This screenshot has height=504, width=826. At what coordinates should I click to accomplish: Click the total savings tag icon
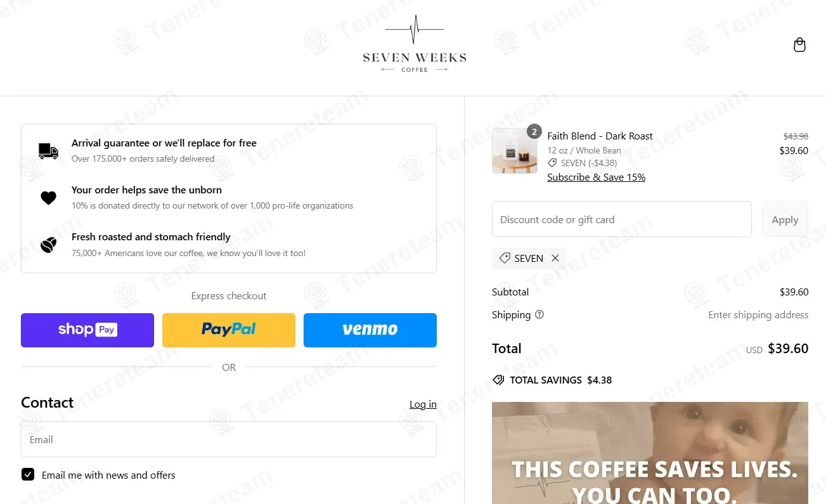[499, 380]
